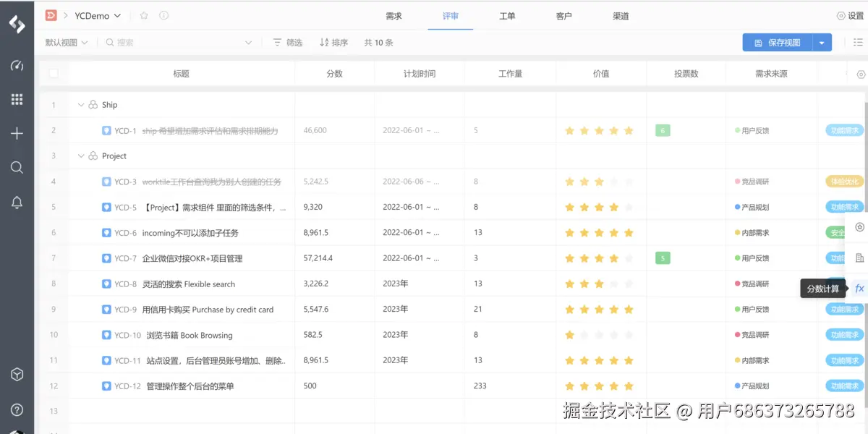This screenshot has height=434, width=868.
Task: Open 设置 in the top right
Action: [x=850, y=16]
